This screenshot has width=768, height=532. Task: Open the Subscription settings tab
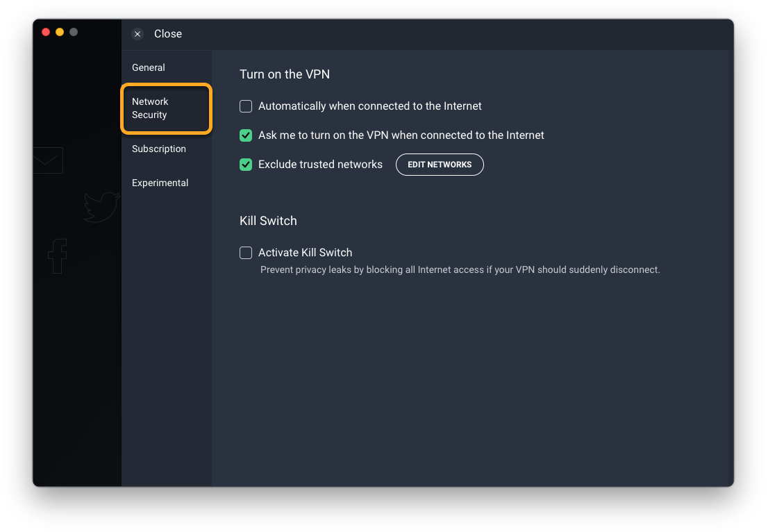[159, 149]
